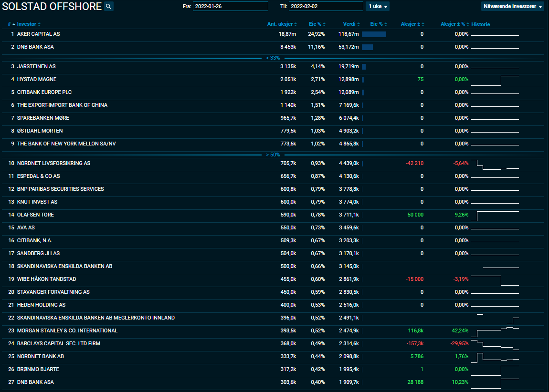Image resolution: width=549 pixels, height=392 pixels.
Task: Sort by Ant. aksjer column header
Action: 282,24
